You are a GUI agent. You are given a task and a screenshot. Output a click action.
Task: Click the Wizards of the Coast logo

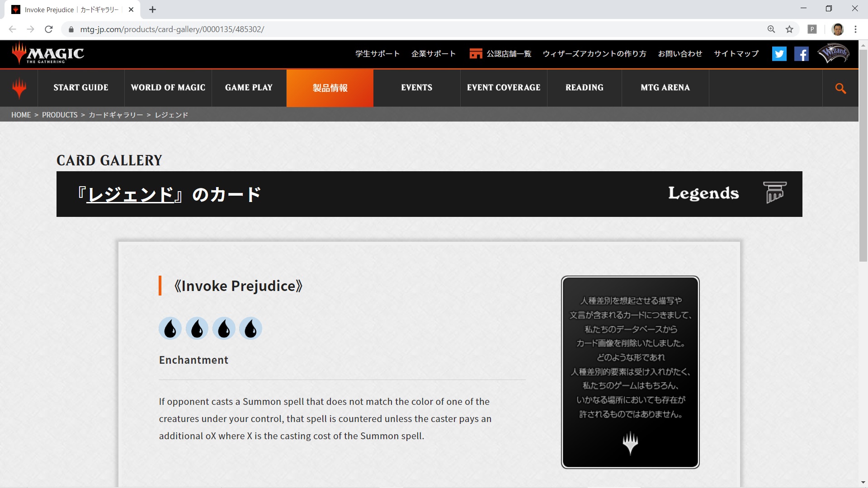834,54
